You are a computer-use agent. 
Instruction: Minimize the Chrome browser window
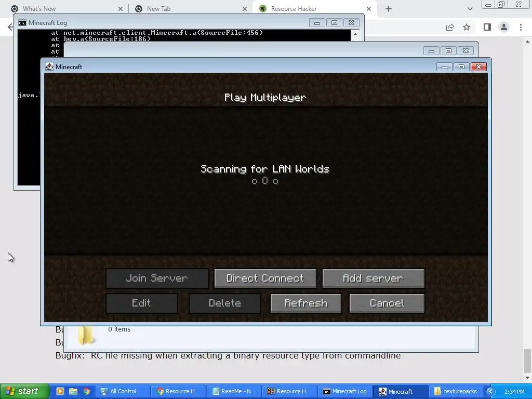click(488, 4)
